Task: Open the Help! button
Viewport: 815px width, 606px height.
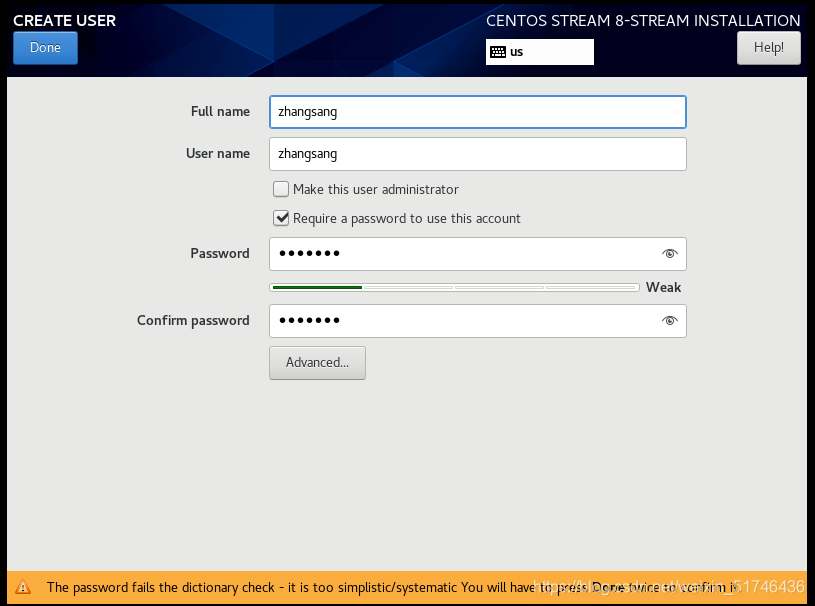Action: click(768, 48)
